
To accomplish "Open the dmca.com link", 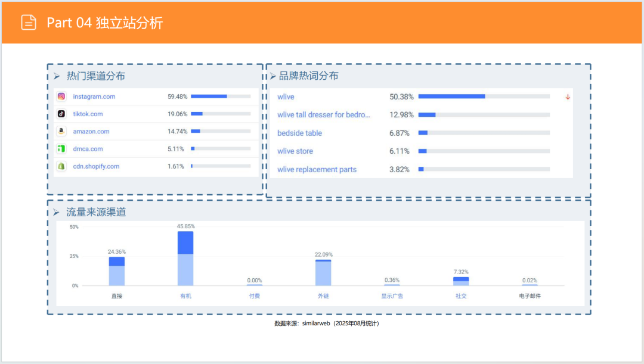I will tap(88, 148).
